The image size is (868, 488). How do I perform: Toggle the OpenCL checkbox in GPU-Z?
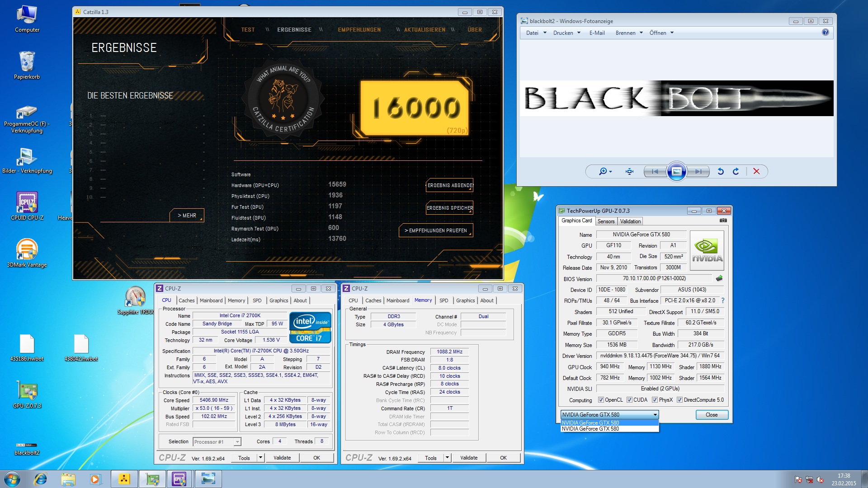(x=601, y=400)
